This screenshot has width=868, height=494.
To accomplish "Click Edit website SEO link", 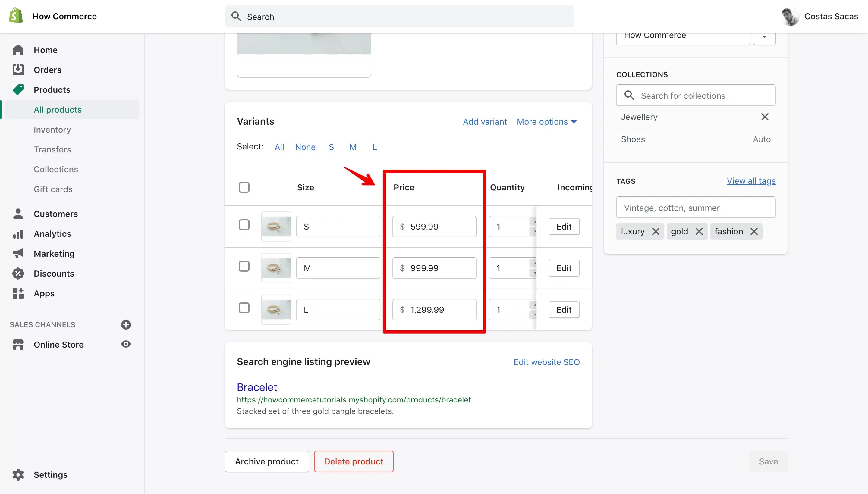I will (546, 362).
